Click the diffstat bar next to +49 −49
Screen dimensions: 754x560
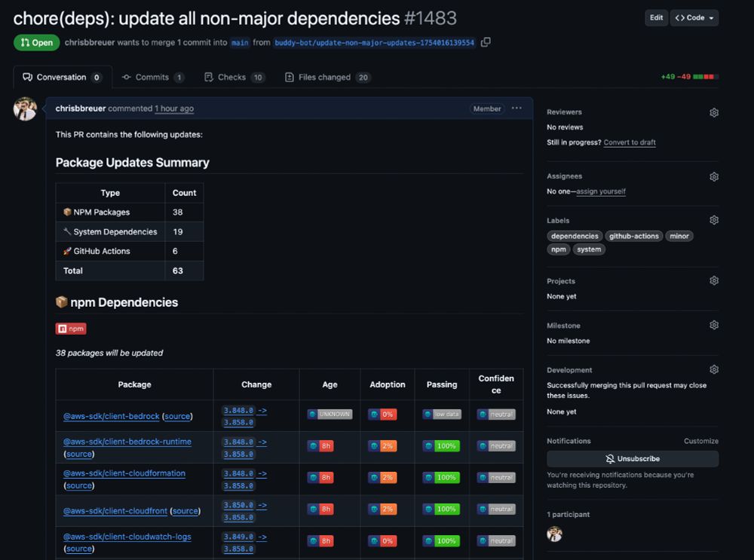point(706,77)
